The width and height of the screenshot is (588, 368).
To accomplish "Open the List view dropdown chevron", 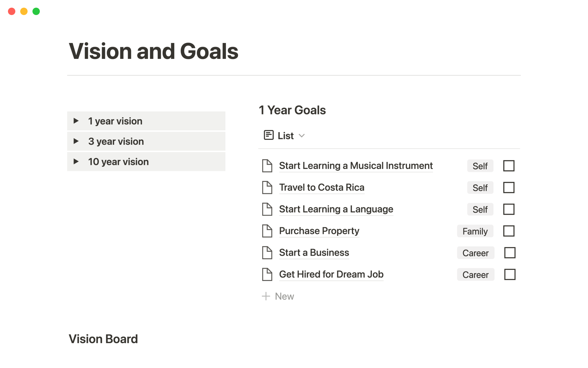I will coord(302,136).
